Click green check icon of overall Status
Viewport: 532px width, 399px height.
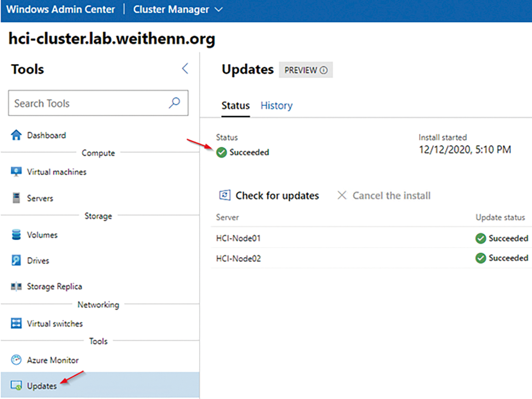(222, 152)
